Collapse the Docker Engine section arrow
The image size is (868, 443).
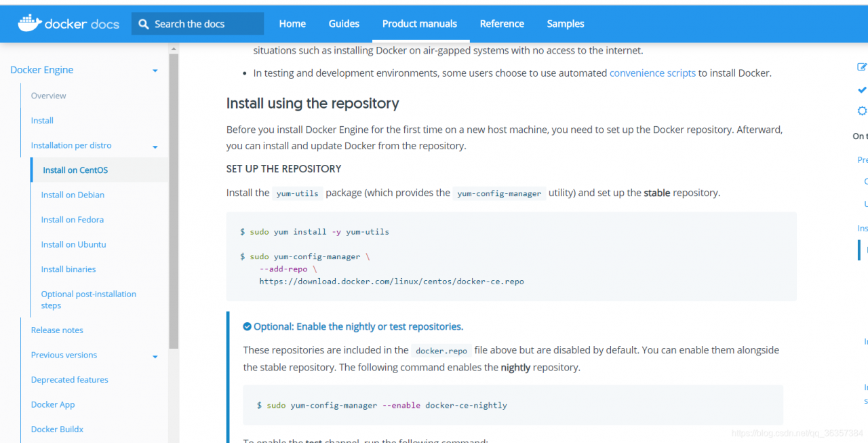[x=155, y=71]
